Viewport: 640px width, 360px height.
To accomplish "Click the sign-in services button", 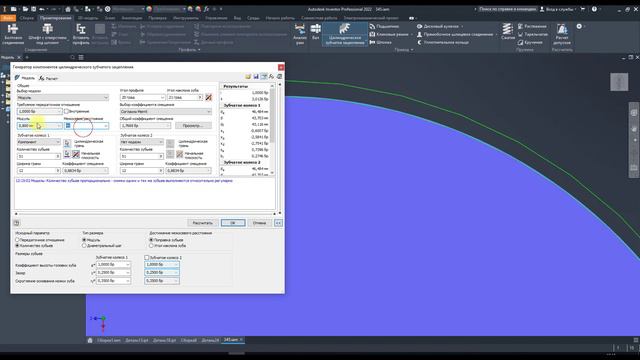I will point(559,9).
